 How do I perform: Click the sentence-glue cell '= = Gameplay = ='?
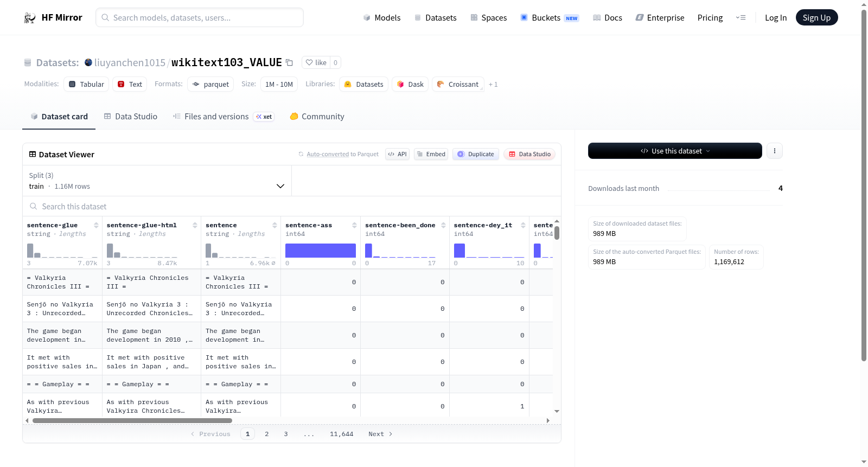62,384
